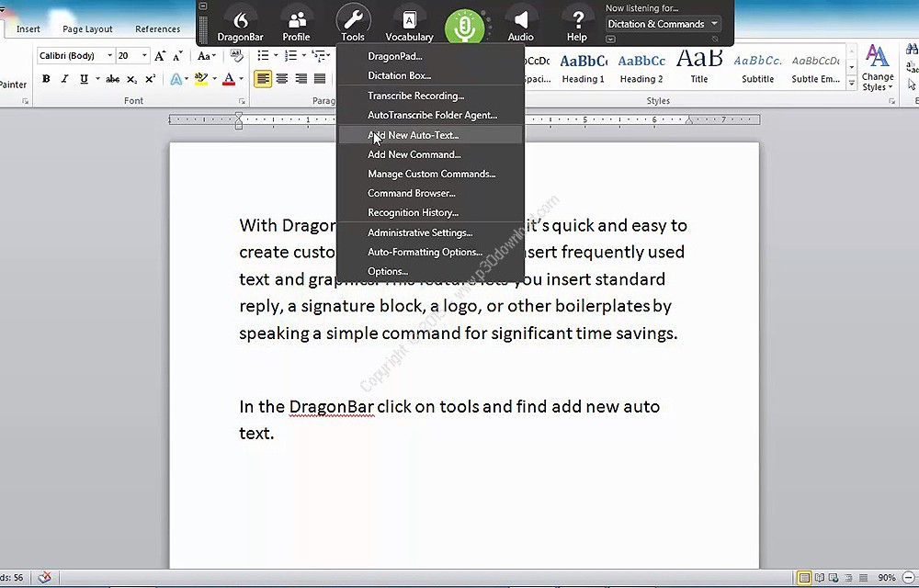Screen dimensions: 919x588
Task: Open the Change Styles menu
Action: [877, 68]
